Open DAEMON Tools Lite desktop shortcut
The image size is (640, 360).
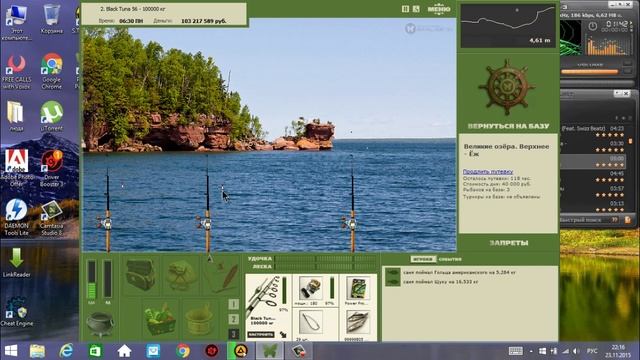[16, 217]
